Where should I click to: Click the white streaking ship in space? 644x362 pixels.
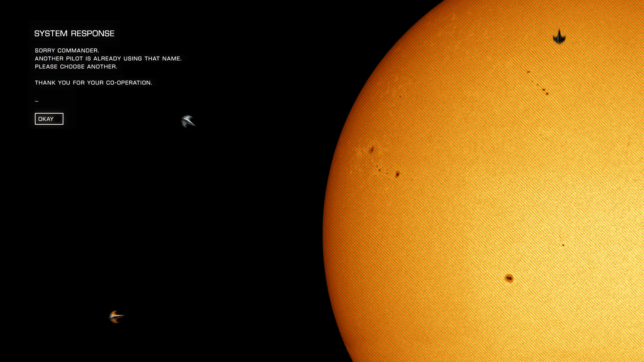click(x=188, y=121)
